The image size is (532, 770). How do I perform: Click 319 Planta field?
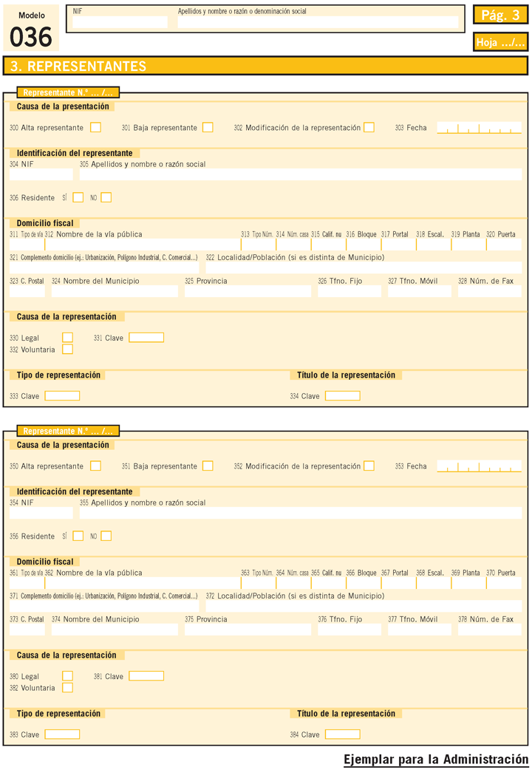[x=468, y=245]
